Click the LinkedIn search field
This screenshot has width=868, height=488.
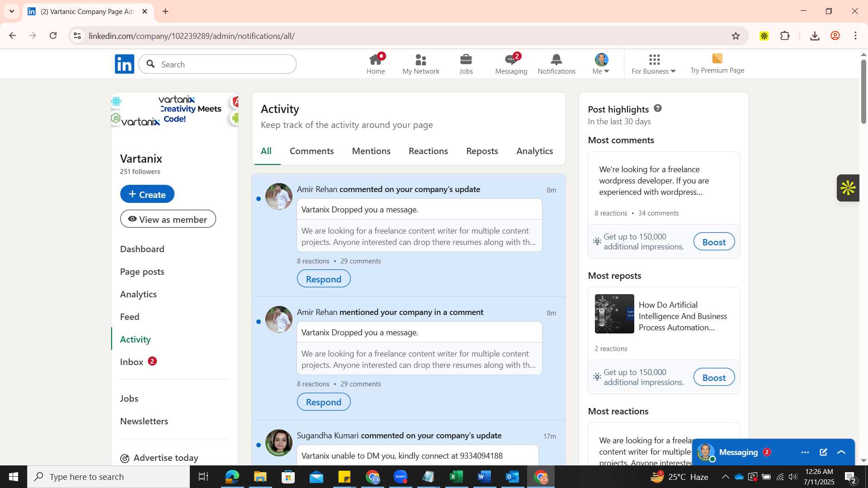pos(217,64)
